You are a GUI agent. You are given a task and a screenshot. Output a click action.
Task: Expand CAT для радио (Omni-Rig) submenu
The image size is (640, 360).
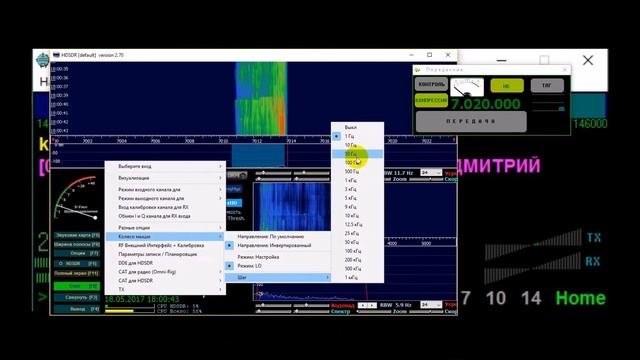click(x=165, y=272)
